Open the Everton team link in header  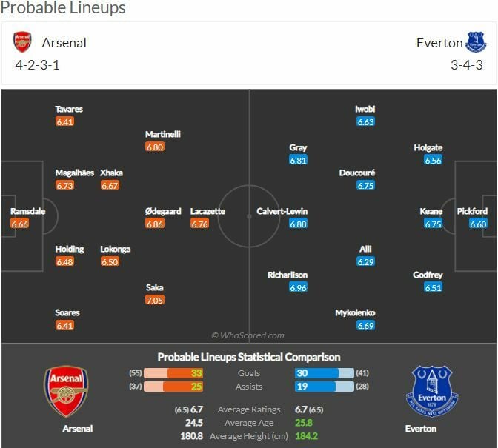click(439, 43)
